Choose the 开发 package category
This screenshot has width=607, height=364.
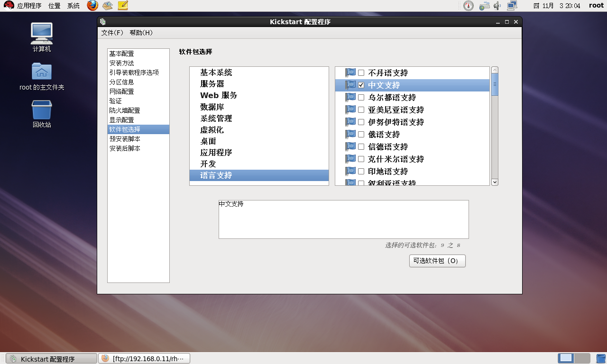[259, 164]
